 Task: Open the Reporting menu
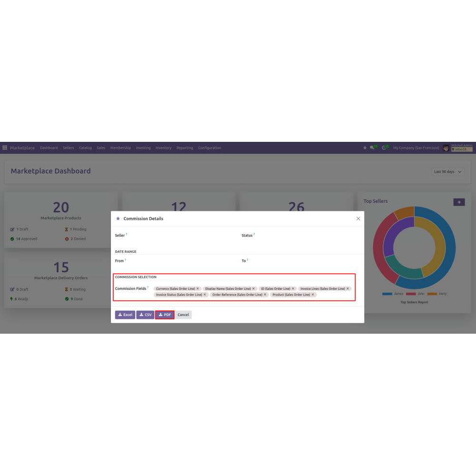pos(185,148)
